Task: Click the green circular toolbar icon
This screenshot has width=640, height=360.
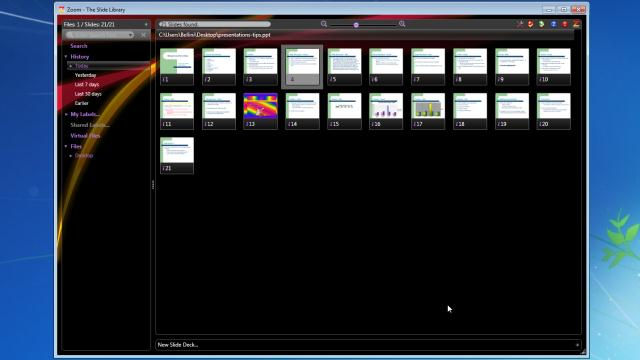Action: pos(542,24)
